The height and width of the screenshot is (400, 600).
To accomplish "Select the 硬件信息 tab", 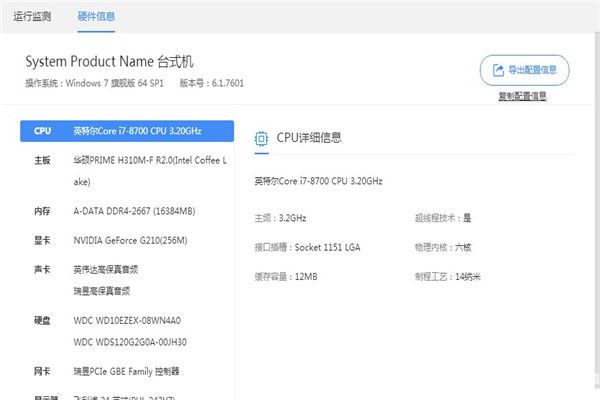I will pos(96,17).
